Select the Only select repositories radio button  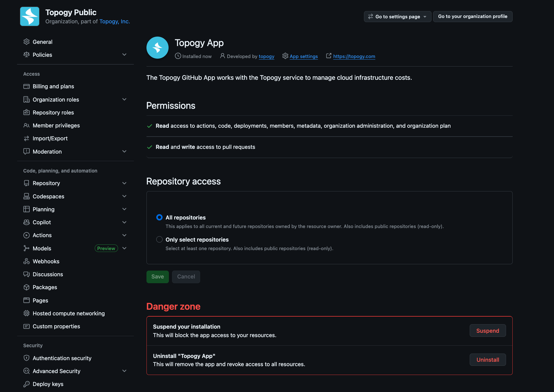point(159,239)
